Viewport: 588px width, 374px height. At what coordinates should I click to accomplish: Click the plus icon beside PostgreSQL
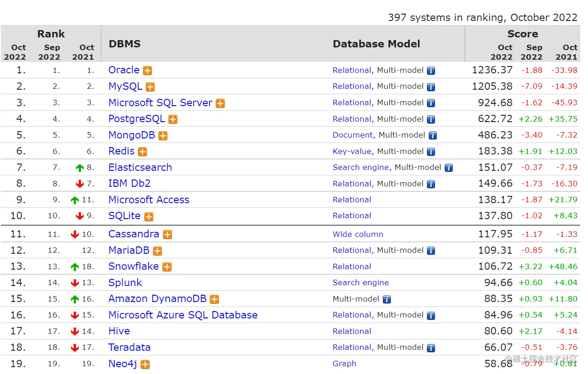tap(173, 119)
